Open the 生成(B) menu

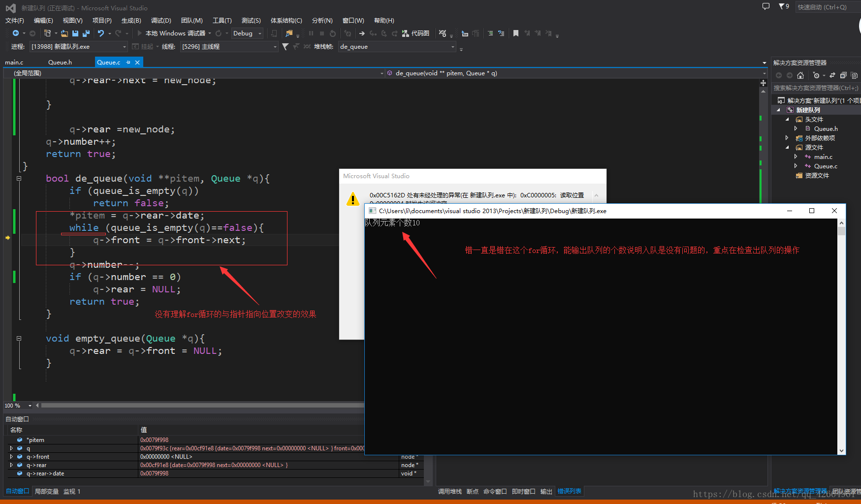point(131,20)
